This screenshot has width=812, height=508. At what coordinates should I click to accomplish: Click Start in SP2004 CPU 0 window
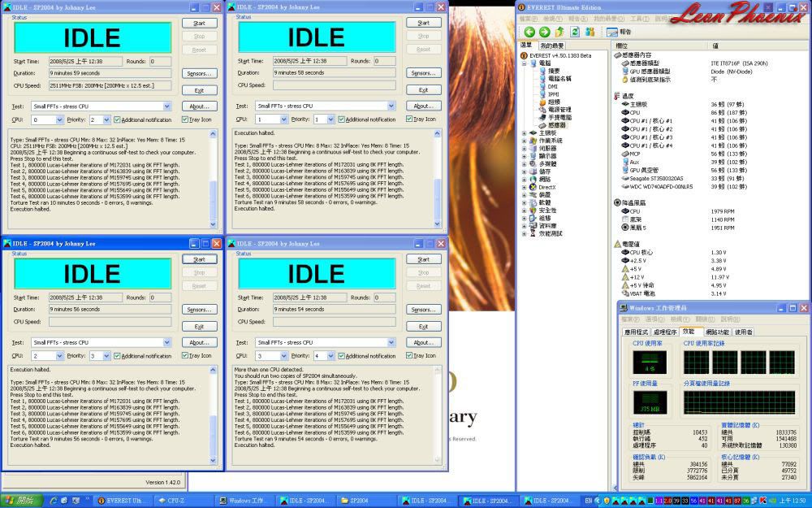click(x=200, y=24)
